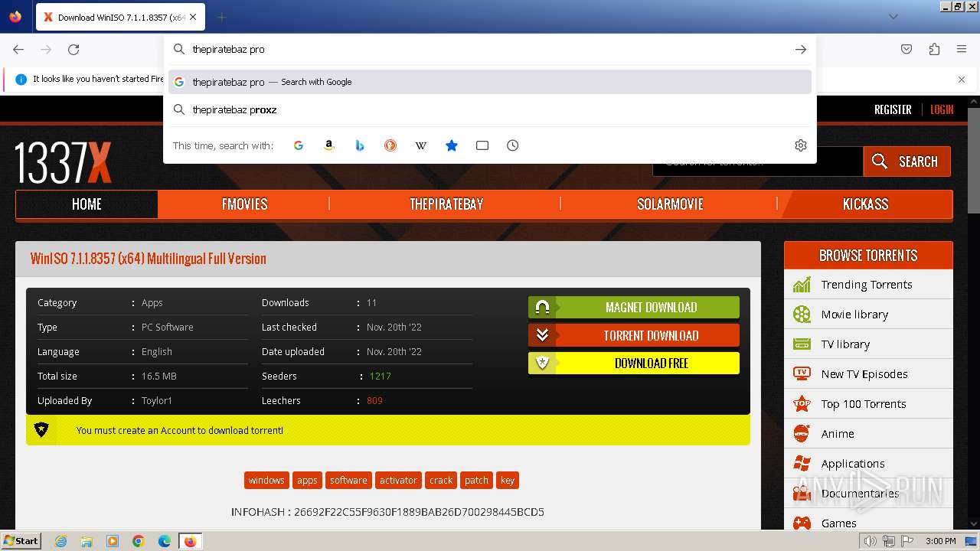Viewport: 980px width, 551px height.
Task: Select 'Search with Google' suggestion row
Action: (490, 82)
